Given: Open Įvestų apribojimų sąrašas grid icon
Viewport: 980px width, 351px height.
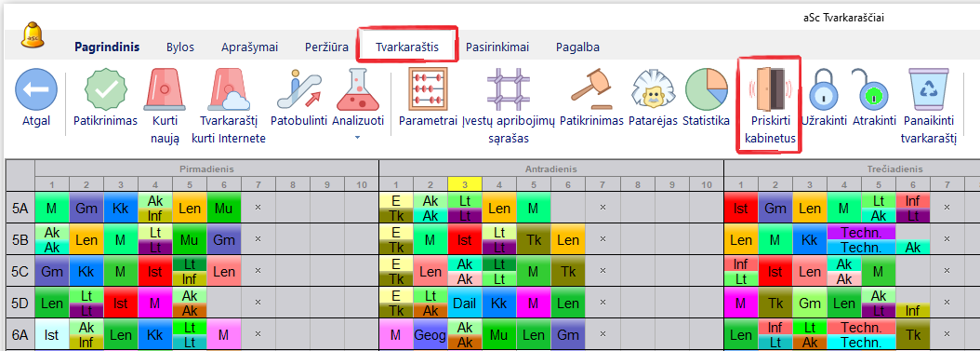Looking at the screenshot, I should (508, 89).
